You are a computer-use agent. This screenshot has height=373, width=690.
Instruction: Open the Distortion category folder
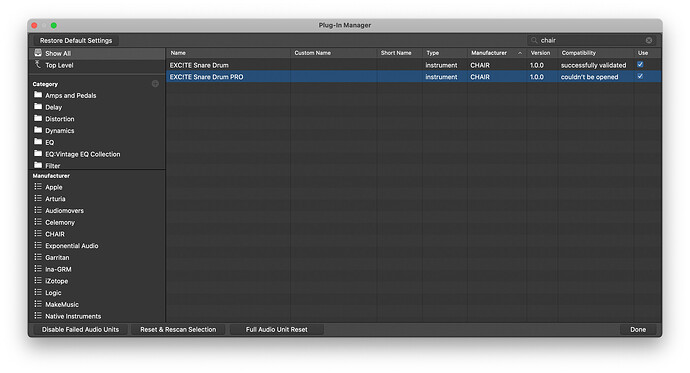(x=97, y=119)
